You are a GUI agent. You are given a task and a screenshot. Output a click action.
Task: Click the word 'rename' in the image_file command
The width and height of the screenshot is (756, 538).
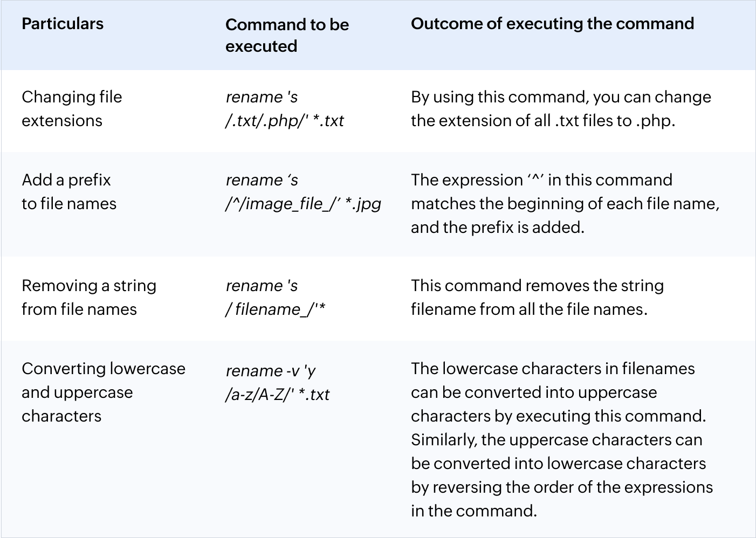[x=254, y=180]
